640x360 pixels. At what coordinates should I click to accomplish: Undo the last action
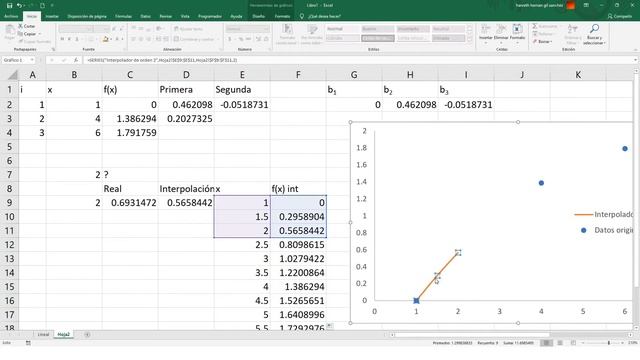19,6
